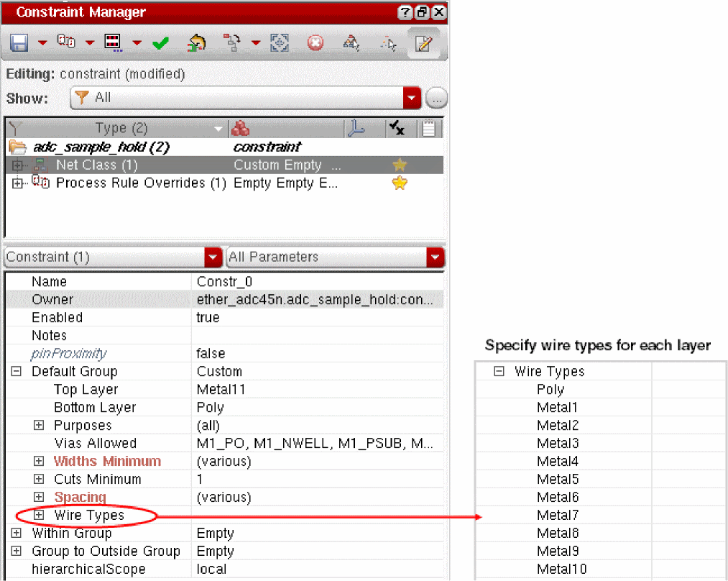Click the empty Notes value field
728x581 pixels.
pyautogui.click(x=318, y=335)
